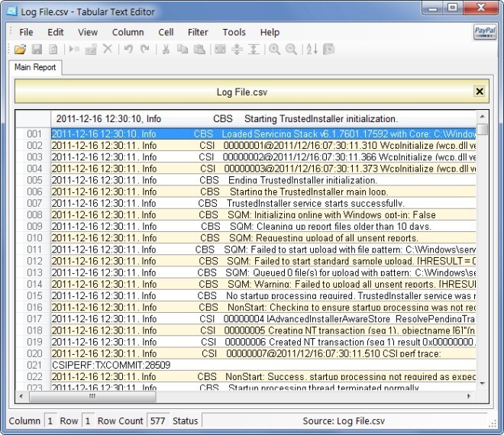Click the expand row height icon
The image size is (504, 435).
tap(237, 49)
